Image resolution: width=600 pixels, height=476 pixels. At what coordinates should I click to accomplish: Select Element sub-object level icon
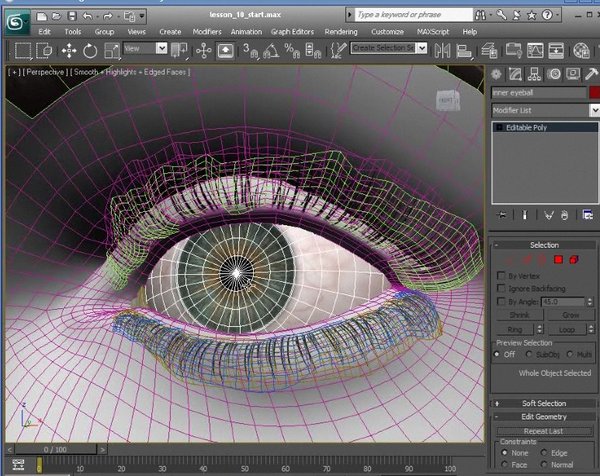coord(573,260)
